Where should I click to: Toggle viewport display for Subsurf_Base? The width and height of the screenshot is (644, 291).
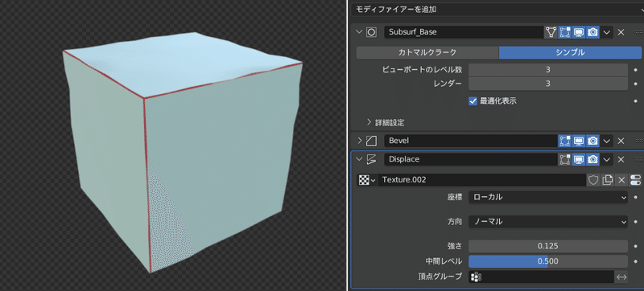tap(579, 32)
